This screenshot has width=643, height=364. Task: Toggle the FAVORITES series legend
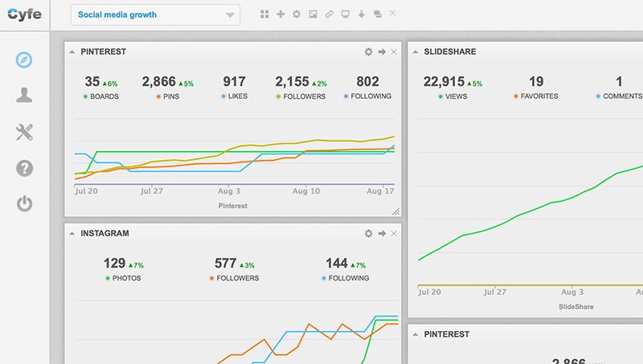[536, 96]
